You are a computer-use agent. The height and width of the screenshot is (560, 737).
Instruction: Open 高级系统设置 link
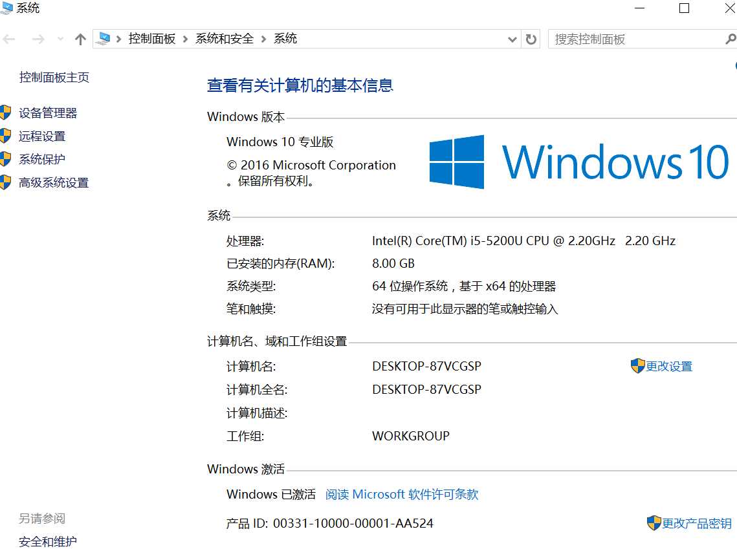[54, 183]
